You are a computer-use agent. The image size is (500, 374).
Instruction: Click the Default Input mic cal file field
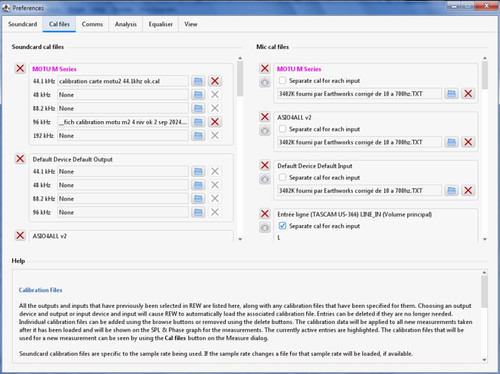(359, 191)
